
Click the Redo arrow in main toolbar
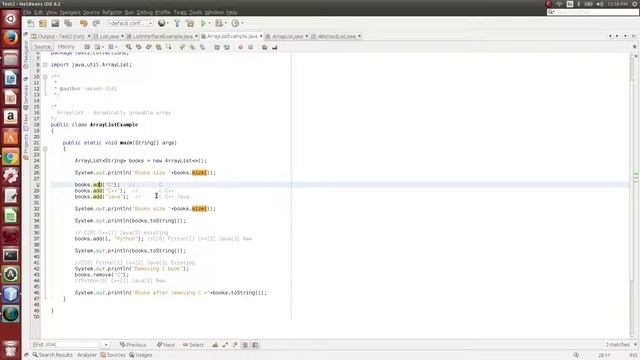click(x=96, y=24)
